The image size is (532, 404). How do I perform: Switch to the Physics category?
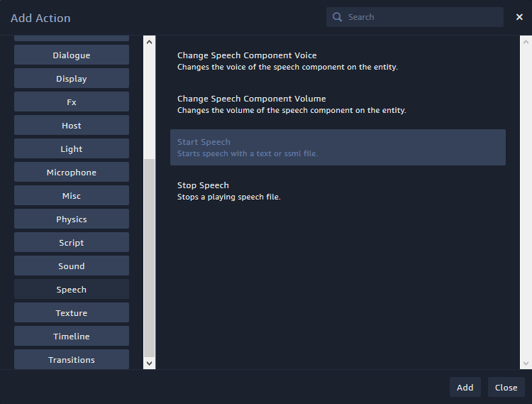pyautogui.click(x=72, y=219)
